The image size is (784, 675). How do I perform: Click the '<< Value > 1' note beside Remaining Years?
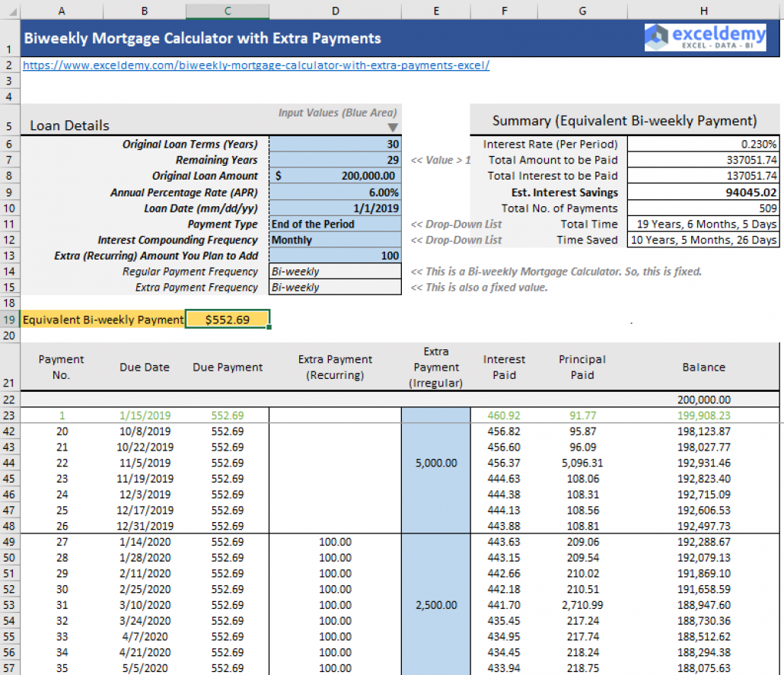pyautogui.click(x=441, y=160)
